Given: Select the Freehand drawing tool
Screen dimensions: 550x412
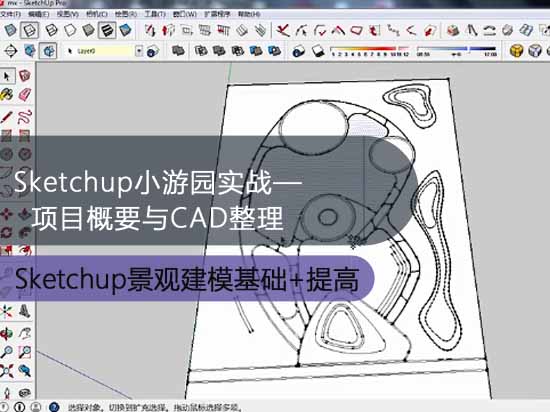Looking at the screenshot, I should pos(25,117).
